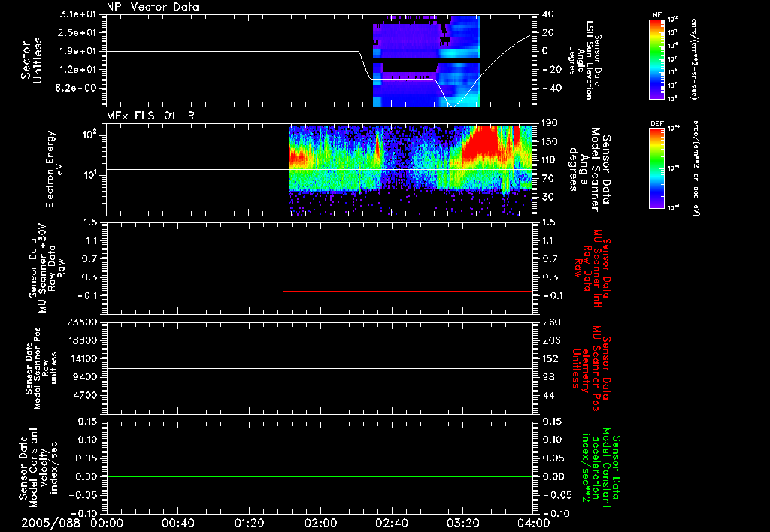The height and width of the screenshot is (532, 770).
Task: Click the ELS electron energy spectrogram
Action: [x=411, y=171]
